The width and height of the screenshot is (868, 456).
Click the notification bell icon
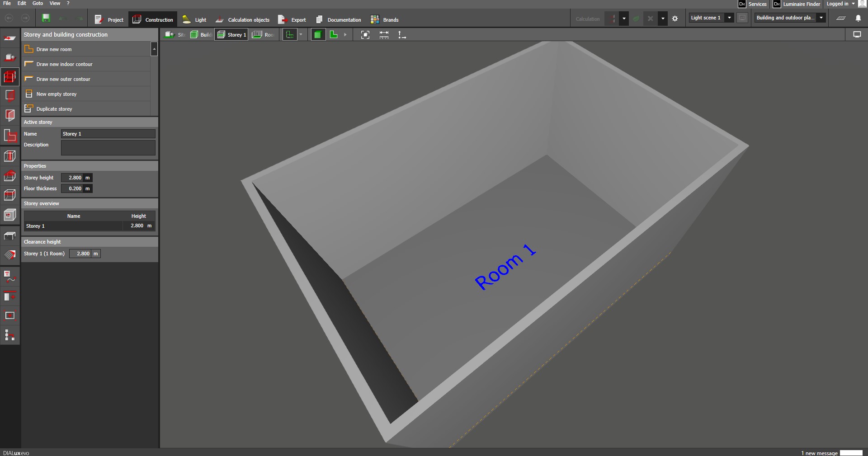coord(858,19)
